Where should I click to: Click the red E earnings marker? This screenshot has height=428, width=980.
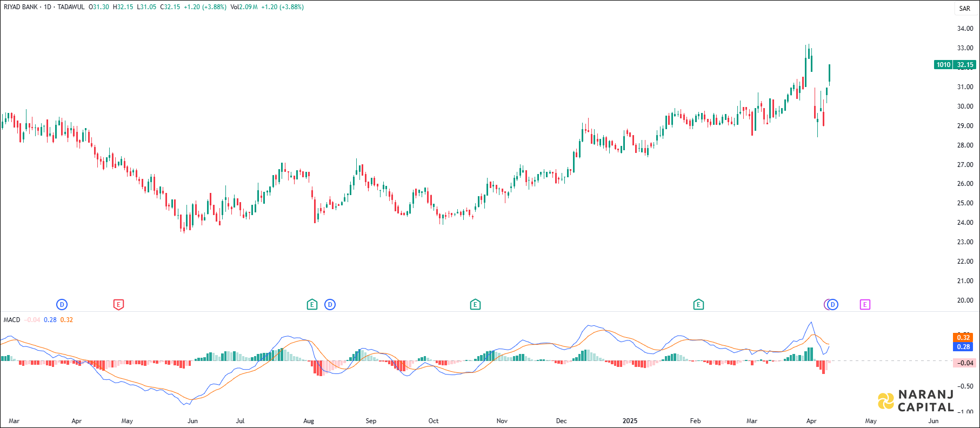click(119, 305)
